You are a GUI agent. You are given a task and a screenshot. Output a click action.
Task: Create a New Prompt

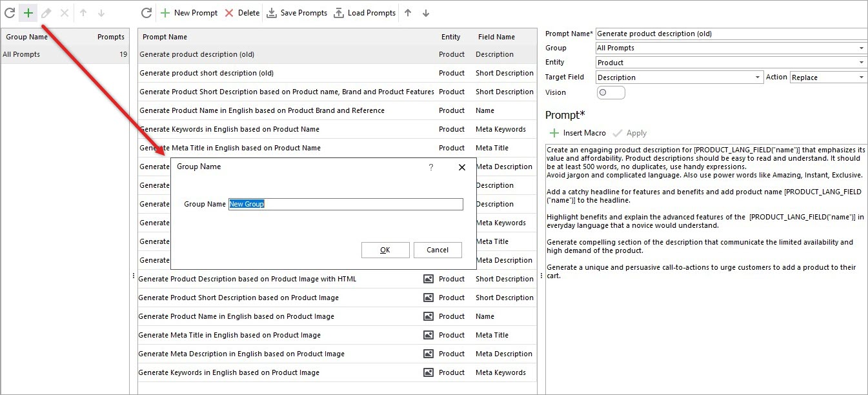click(x=188, y=12)
